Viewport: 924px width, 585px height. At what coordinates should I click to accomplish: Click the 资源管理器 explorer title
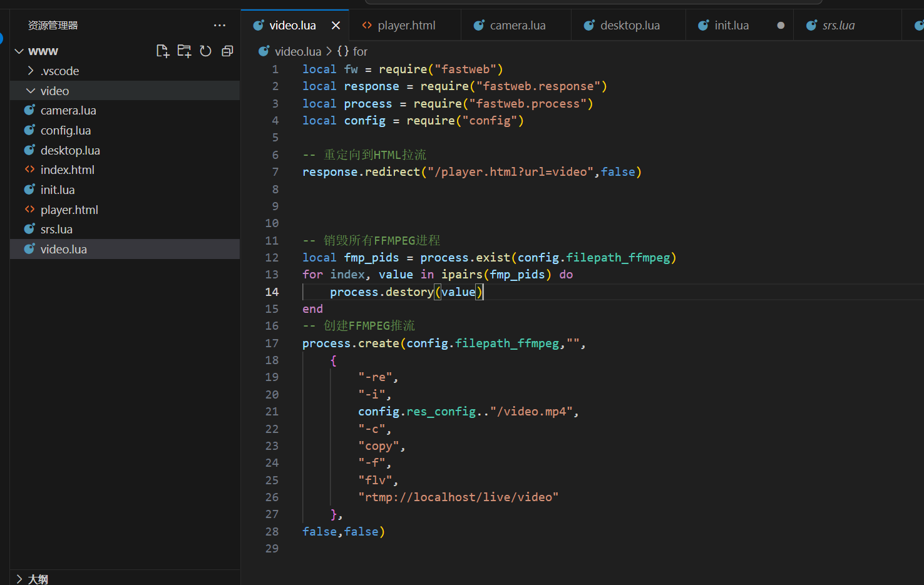[x=53, y=26]
